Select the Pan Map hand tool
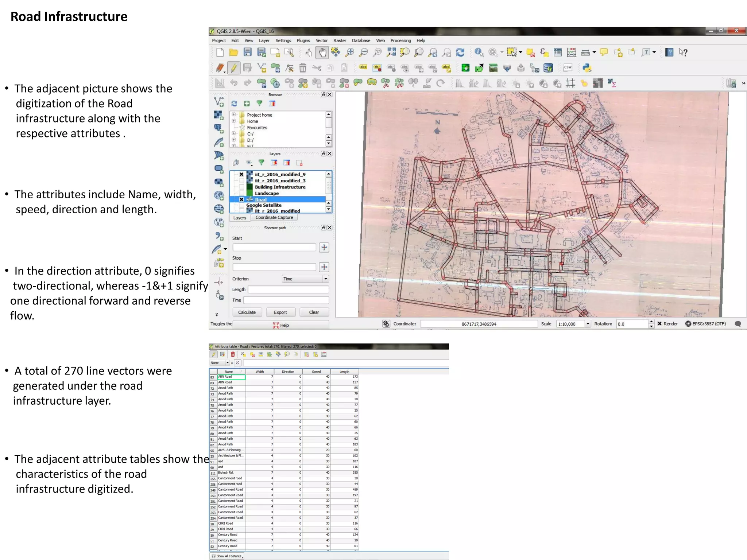The width and height of the screenshot is (747, 560). pos(322,52)
